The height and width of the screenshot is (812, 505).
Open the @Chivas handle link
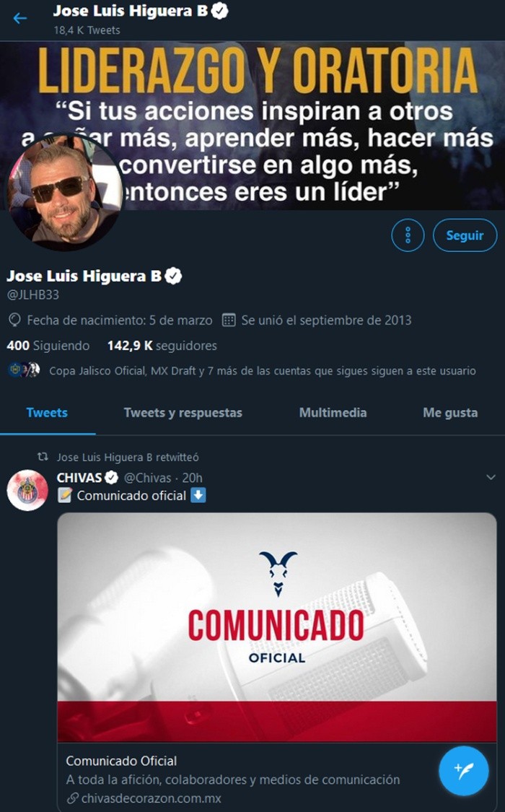coord(147,478)
